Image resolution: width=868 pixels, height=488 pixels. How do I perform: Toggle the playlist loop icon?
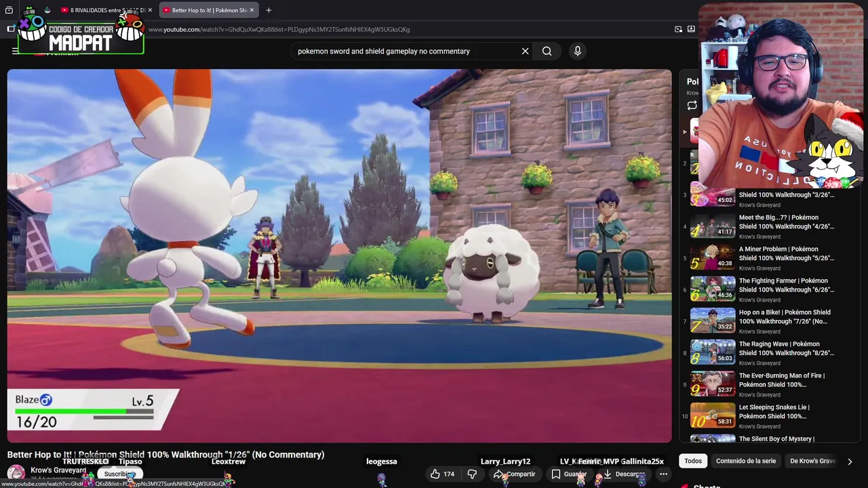pyautogui.click(x=692, y=105)
